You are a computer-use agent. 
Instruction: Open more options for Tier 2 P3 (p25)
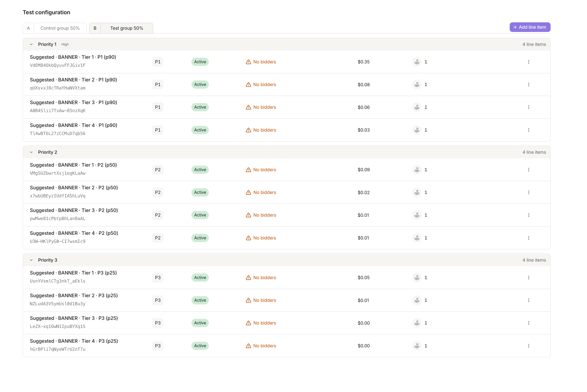click(528, 300)
